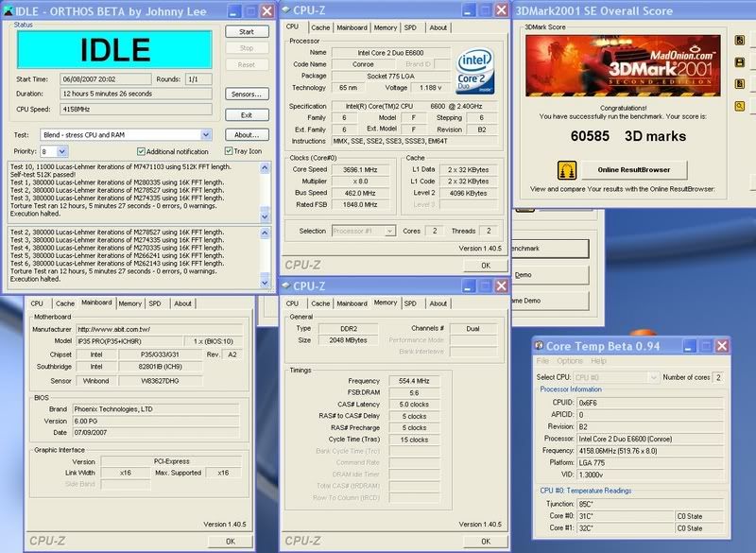Toggle the Additional notification checkbox
The height and width of the screenshot is (553, 756).
click(141, 151)
